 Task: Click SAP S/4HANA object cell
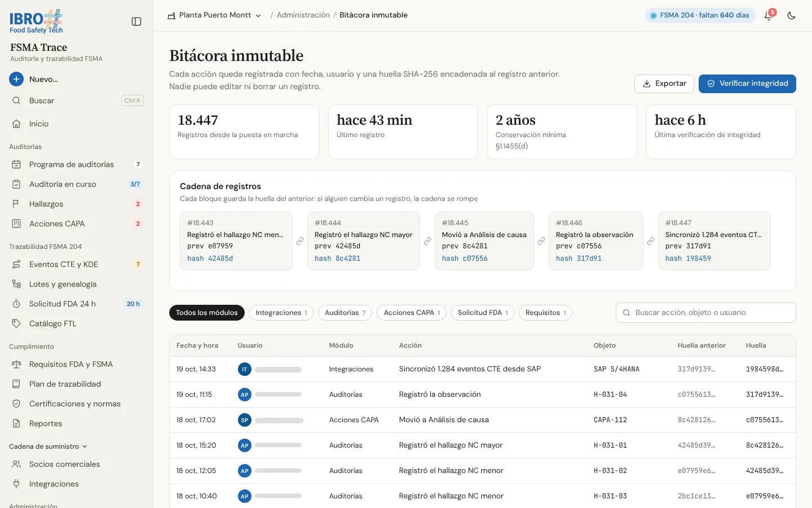(x=616, y=369)
